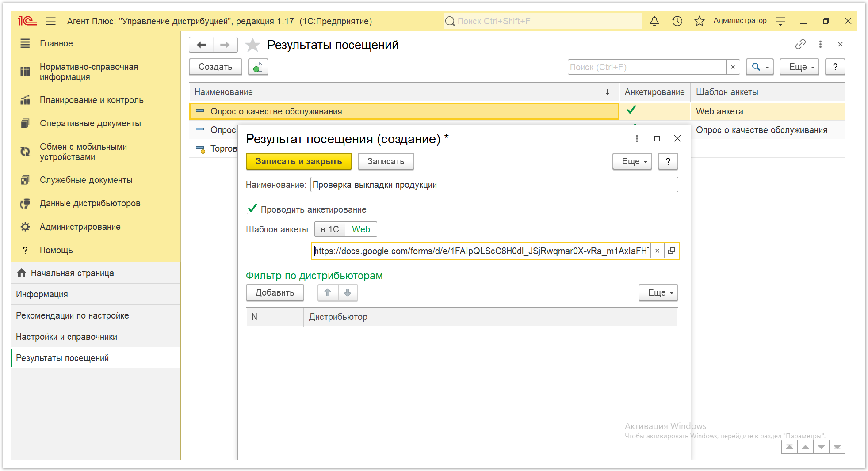
Task: Uncheck Проводить анкетирование
Action: (252, 209)
